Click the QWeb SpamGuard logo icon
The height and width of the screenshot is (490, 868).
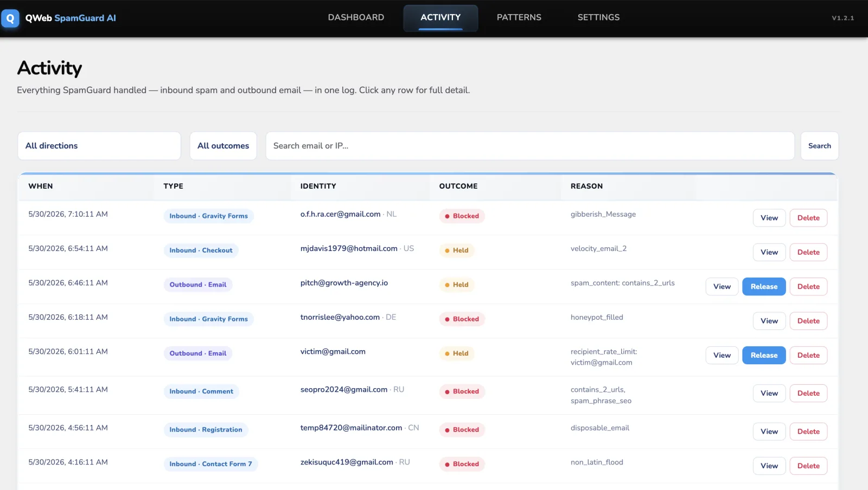tap(10, 18)
